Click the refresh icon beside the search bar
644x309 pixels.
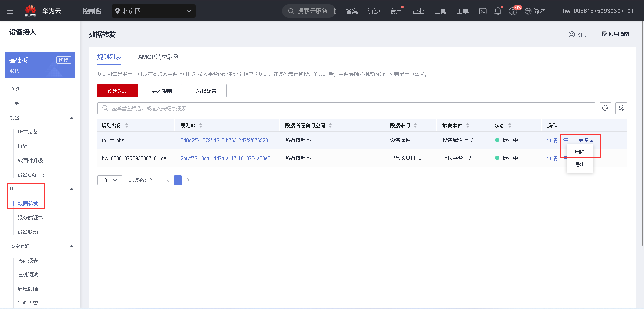pyautogui.click(x=605, y=108)
